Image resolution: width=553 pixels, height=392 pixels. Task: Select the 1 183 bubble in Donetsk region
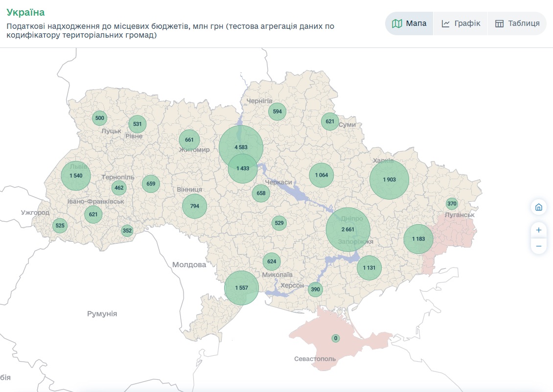[x=418, y=239]
